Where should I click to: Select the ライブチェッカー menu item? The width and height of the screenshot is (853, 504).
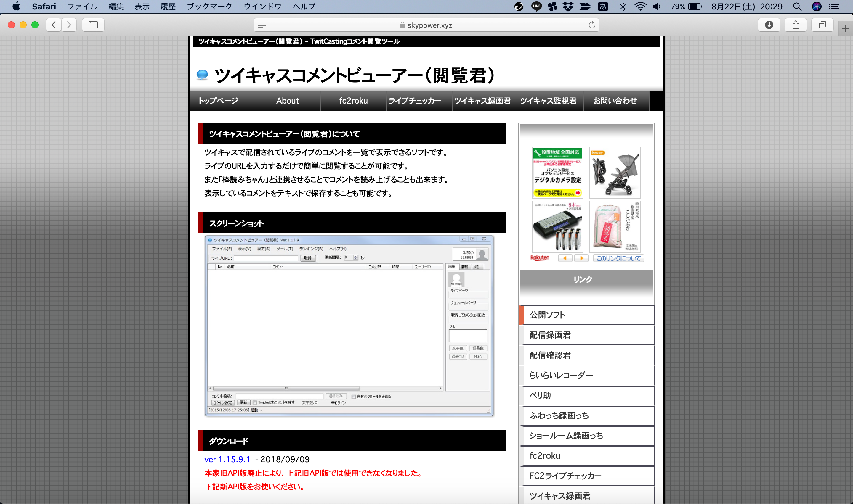pos(416,100)
